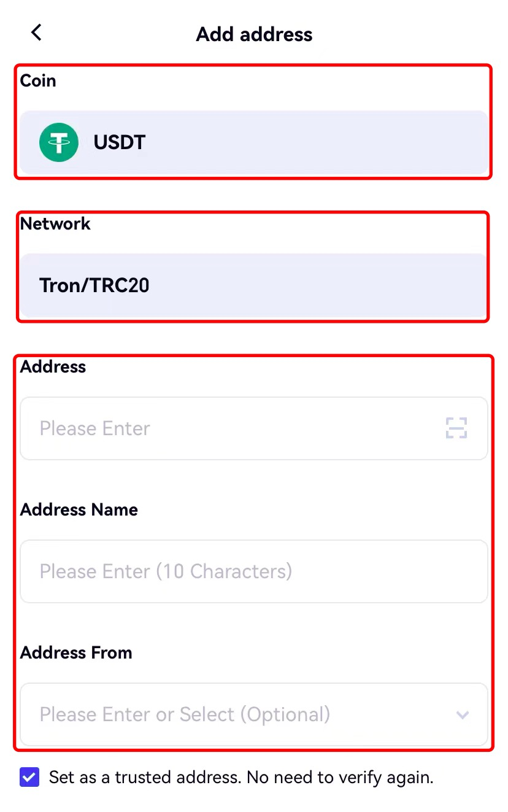508x812 pixels.
Task: Untick the trusted address checkbox
Action: [x=29, y=777]
